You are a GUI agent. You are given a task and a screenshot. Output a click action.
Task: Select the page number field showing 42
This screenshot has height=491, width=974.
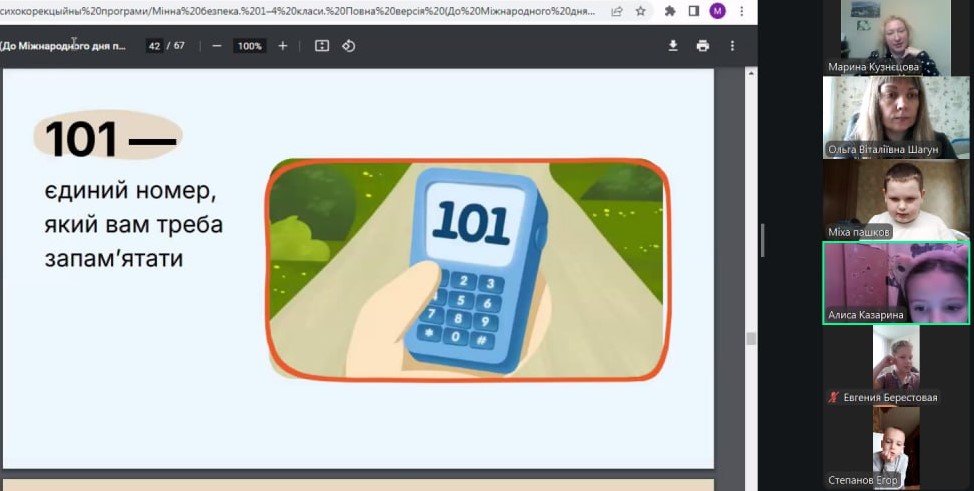coord(154,46)
